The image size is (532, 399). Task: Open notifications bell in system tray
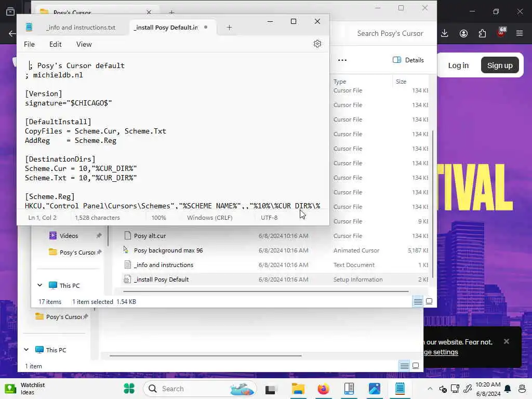(x=508, y=389)
